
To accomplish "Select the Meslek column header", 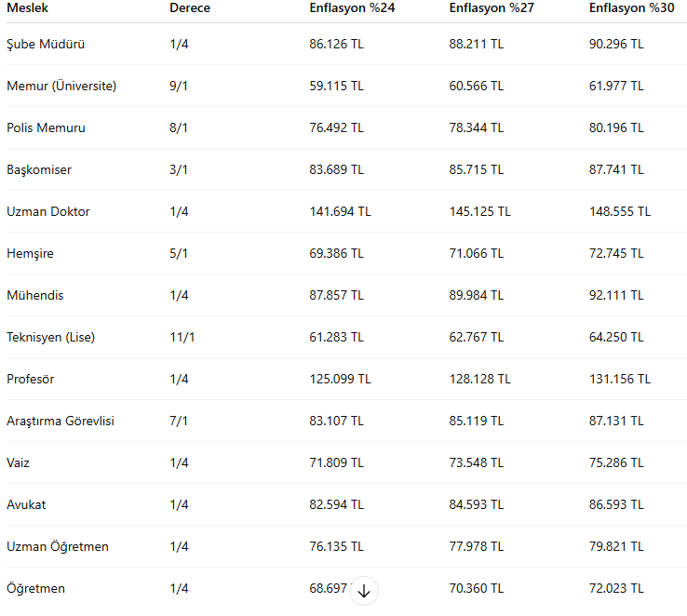I will 27,7.
